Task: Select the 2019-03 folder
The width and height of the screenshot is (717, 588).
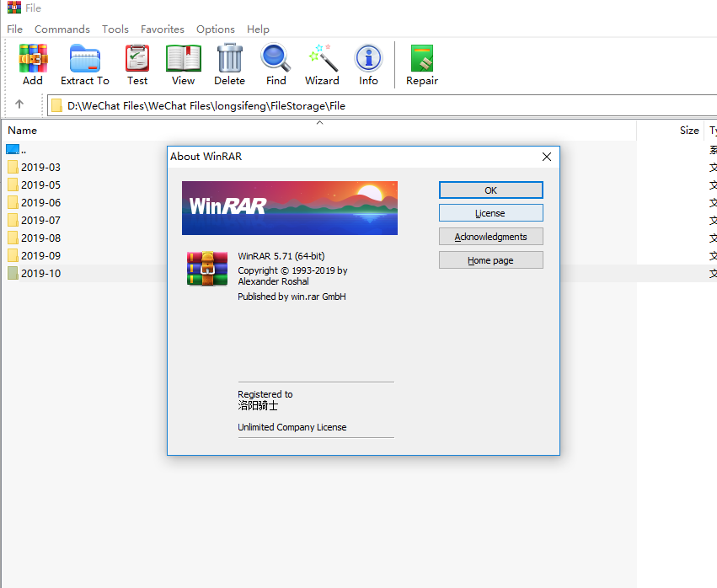Action: [40, 167]
